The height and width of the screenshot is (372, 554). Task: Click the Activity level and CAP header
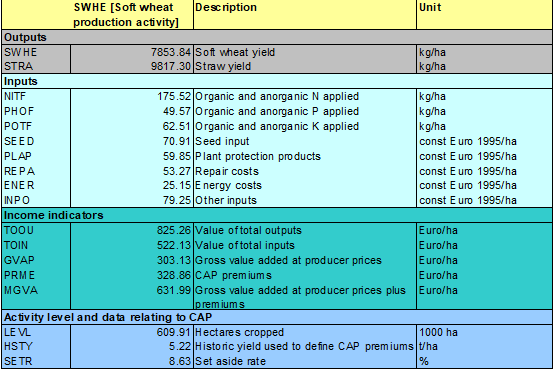click(277, 317)
